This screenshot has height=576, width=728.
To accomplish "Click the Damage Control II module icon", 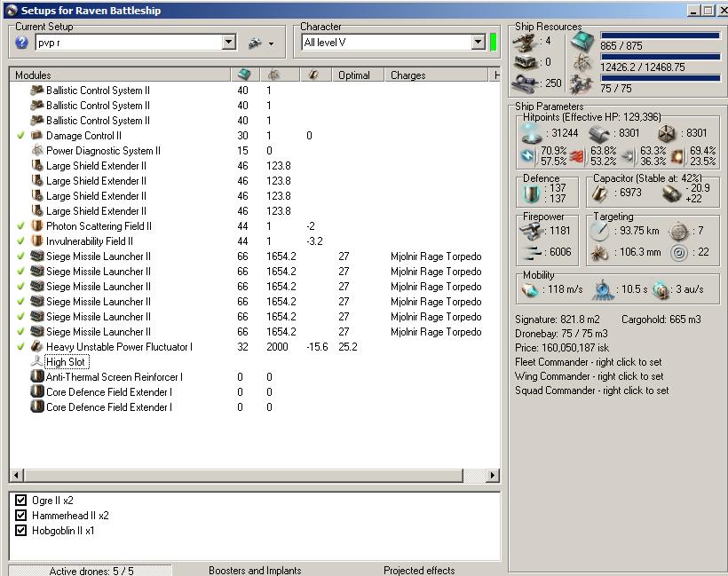I will click(37, 136).
